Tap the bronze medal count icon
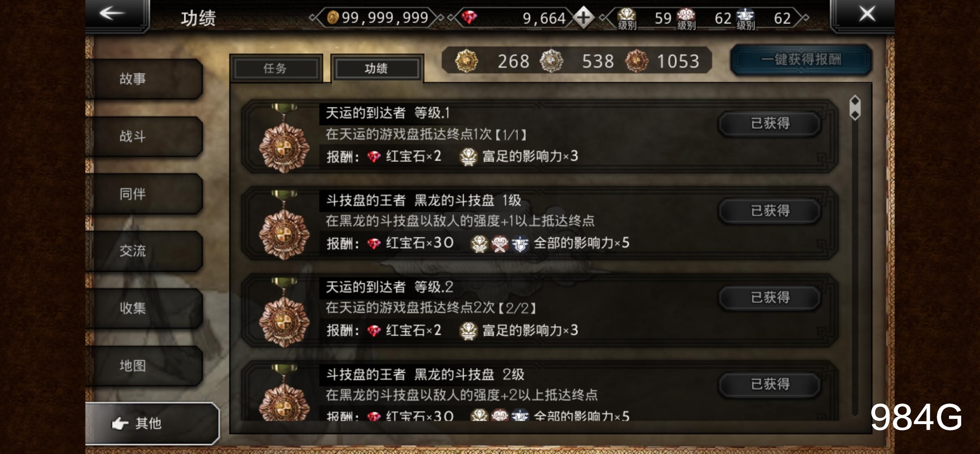 coord(637,61)
